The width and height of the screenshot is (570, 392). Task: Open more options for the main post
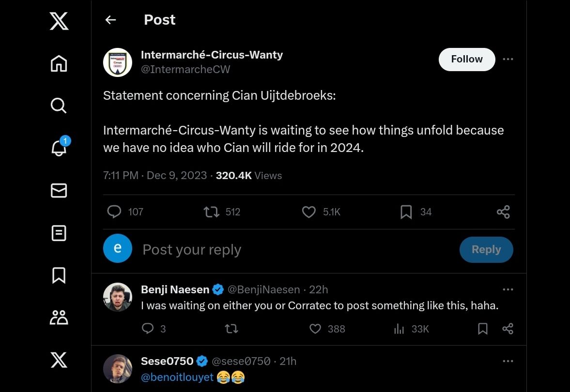508,59
